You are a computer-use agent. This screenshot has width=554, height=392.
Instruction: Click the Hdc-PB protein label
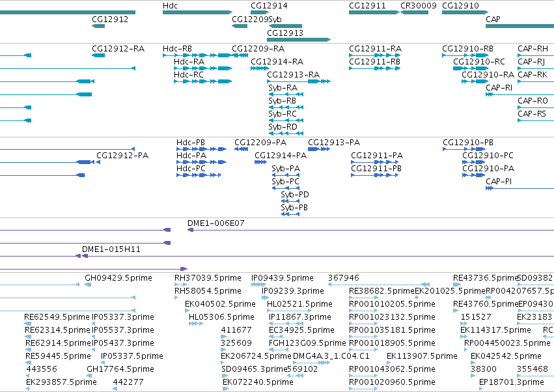191,143
